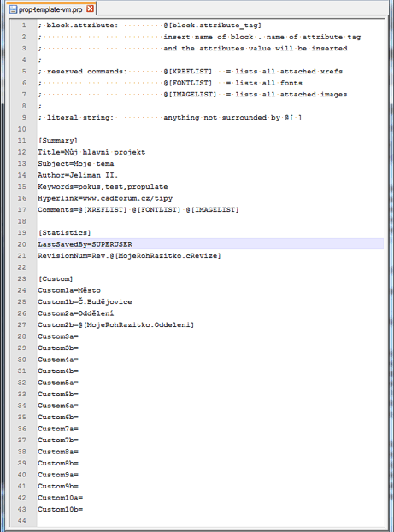Place cursor at end of Custom10b= line
Image resolution: width=394 pixels, height=532 pixels.
tap(83, 509)
